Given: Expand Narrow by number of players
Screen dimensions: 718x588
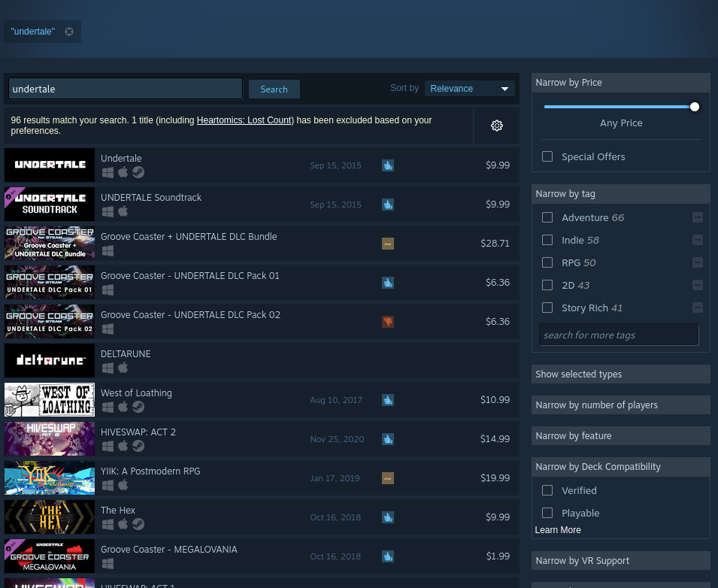Looking at the screenshot, I should pyautogui.click(x=620, y=405).
